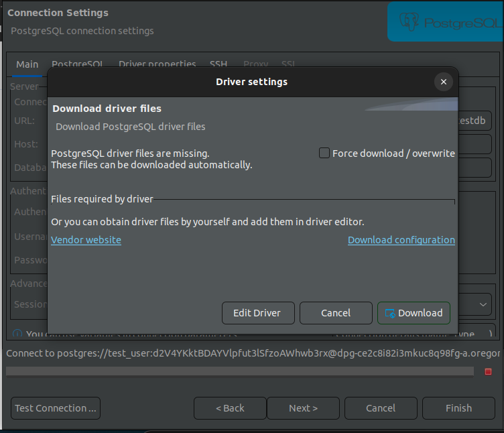Click the red stop progress icon
This screenshot has width=504, height=433.
[x=488, y=371]
